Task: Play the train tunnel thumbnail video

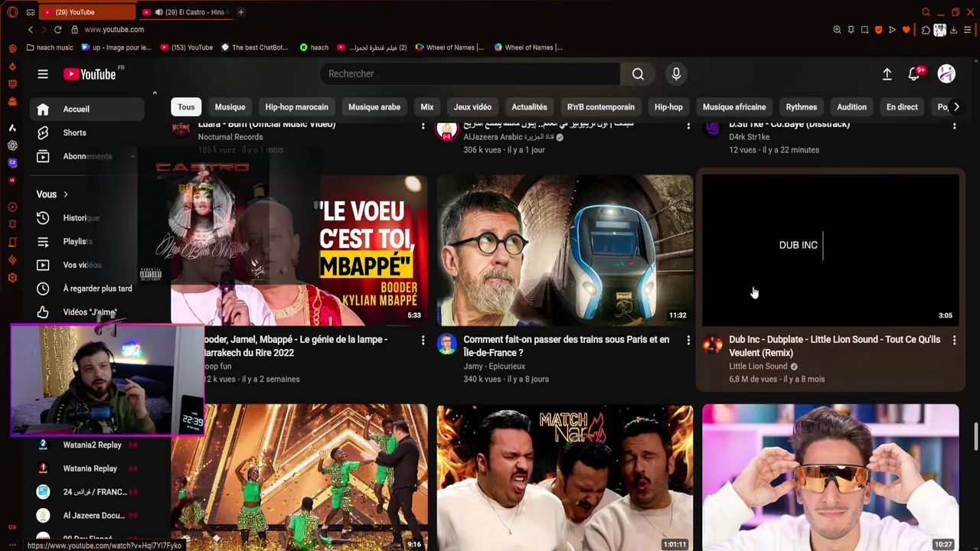Action: [x=565, y=250]
